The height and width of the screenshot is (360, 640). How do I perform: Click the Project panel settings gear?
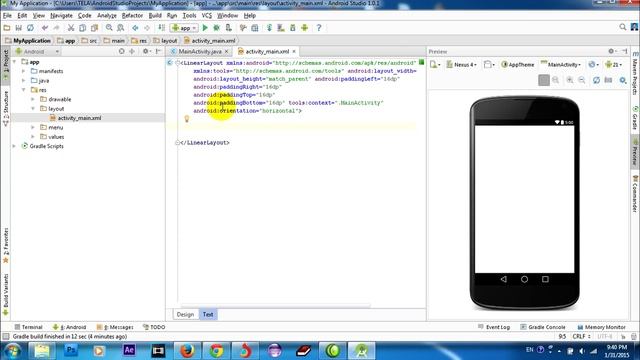pyautogui.click(x=145, y=51)
